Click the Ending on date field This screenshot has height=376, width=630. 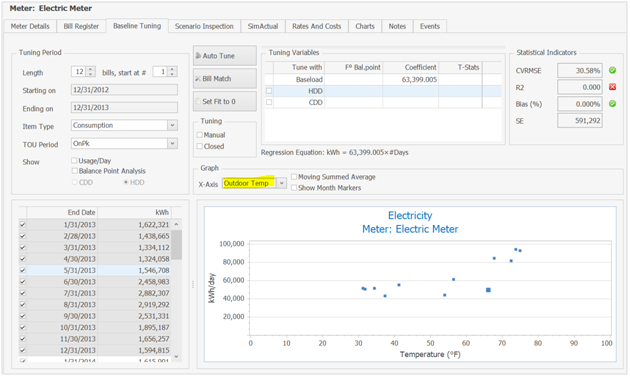tap(124, 108)
